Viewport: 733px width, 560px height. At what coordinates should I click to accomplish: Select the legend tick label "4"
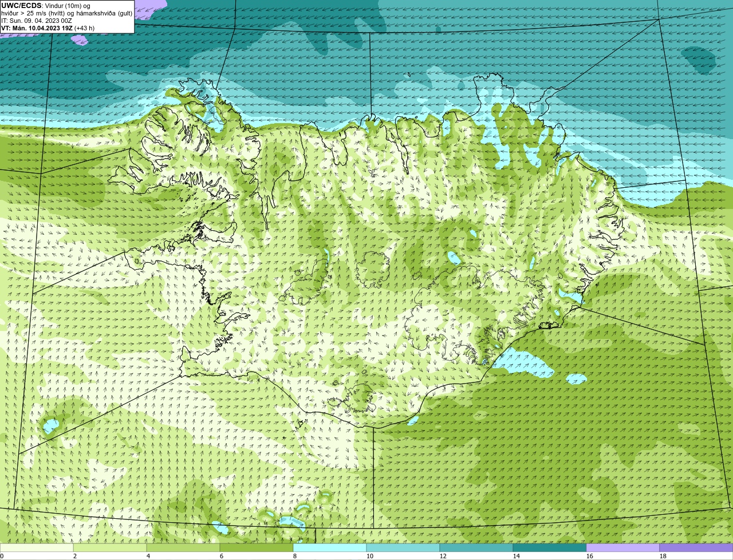coord(148,556)
